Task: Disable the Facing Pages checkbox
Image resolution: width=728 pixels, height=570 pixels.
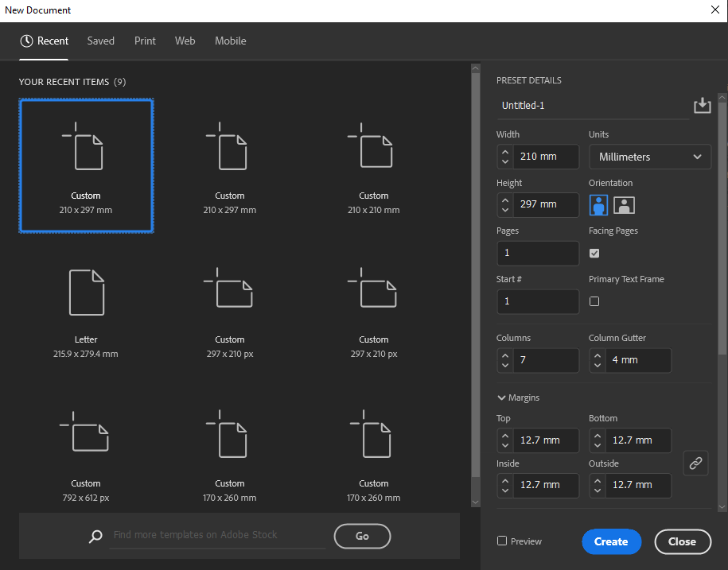Action: tap(594, 253)
